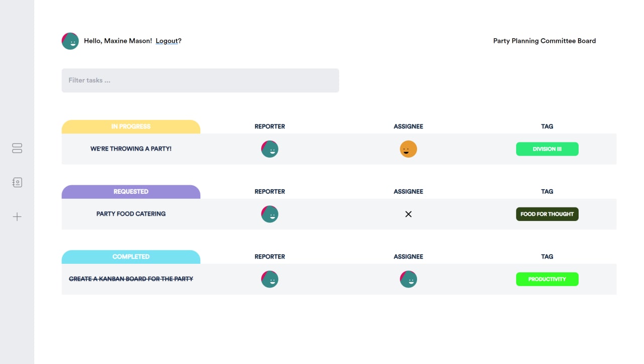Image resolution: width=644 pixels, height=364 pixels.
Task: Click the orange assignee avatar in In Progress
Action: [x=408, y=149]
